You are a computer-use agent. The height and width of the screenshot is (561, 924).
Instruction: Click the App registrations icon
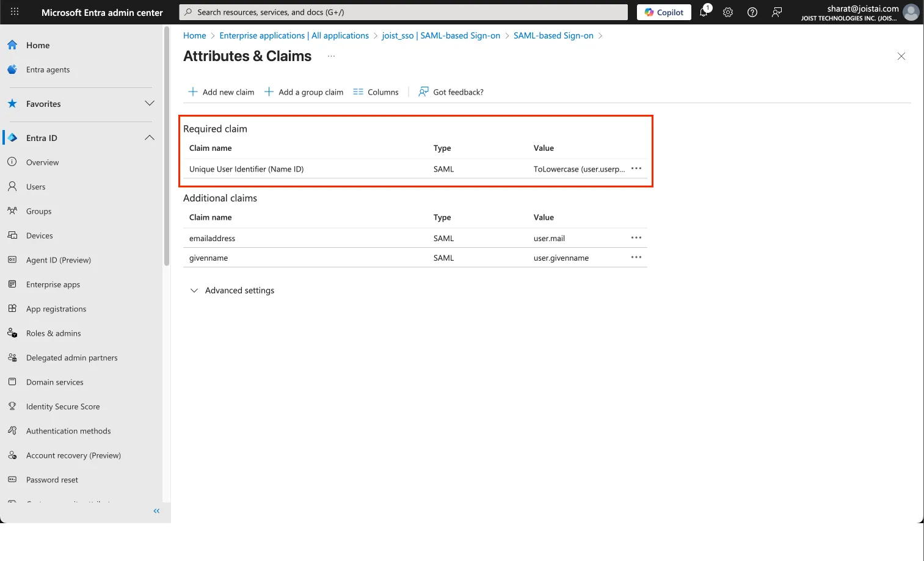tap(12, 308)
